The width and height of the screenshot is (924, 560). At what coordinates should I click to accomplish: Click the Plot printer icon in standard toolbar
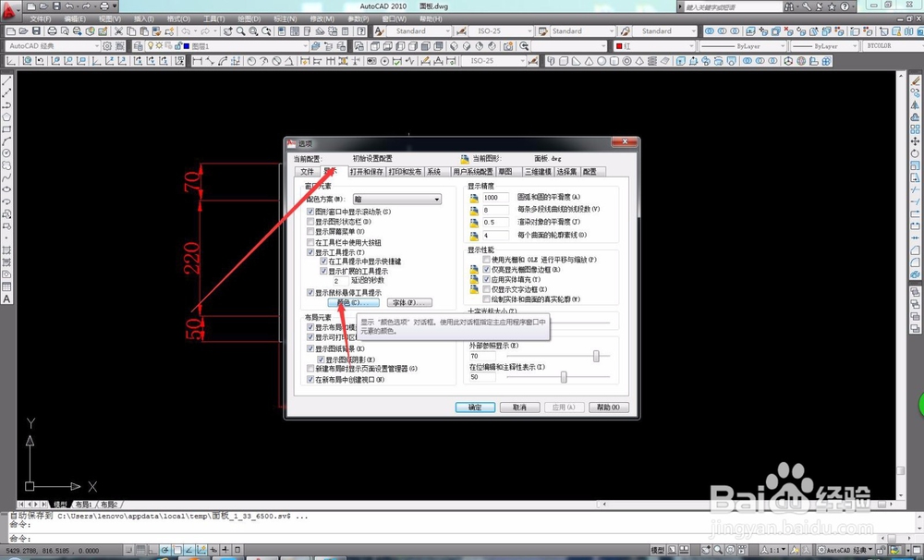point(52,30)
